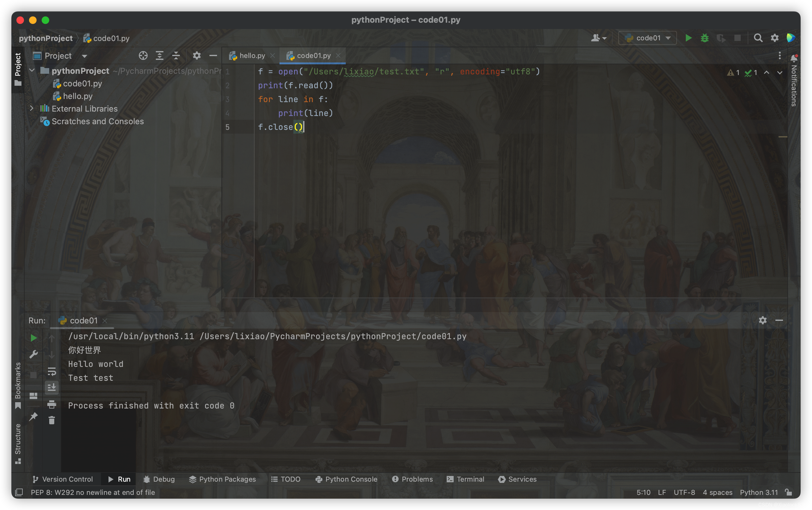Click the 5:10 line-column indicator

[644, 492]
